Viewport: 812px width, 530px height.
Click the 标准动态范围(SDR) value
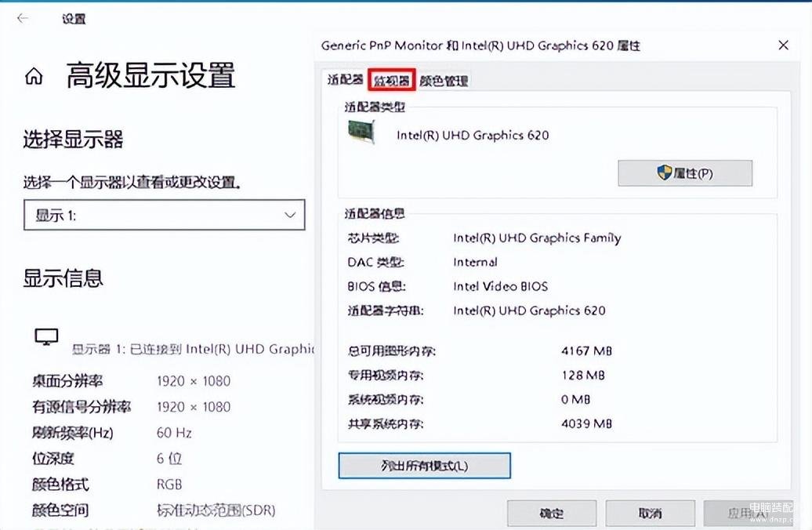click(216, 510)
